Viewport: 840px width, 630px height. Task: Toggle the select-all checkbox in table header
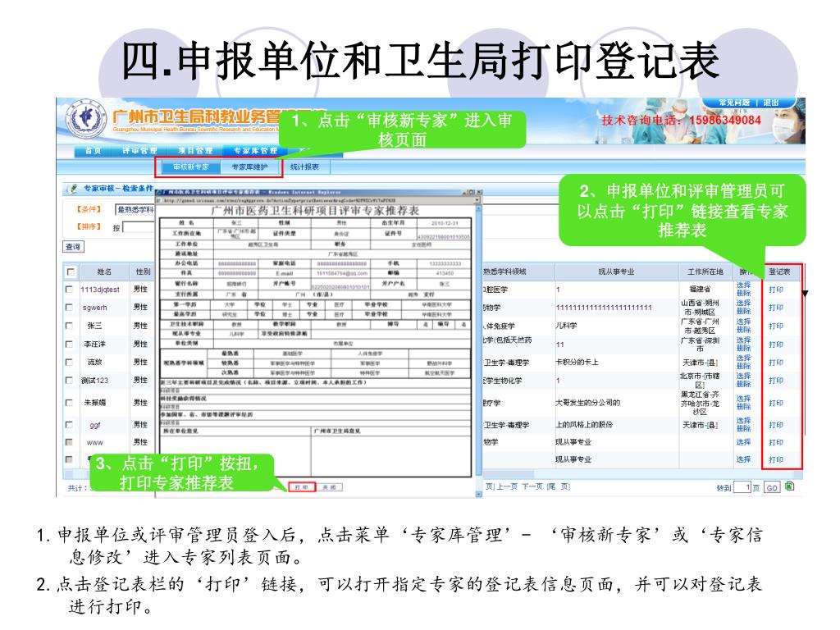point(71,272)
